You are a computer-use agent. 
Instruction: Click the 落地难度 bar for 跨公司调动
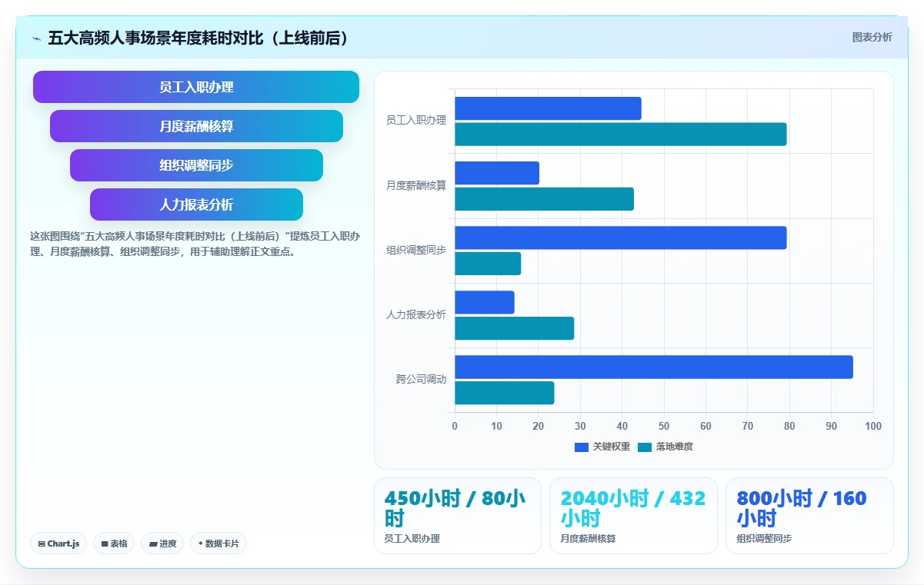pos(505,393)
